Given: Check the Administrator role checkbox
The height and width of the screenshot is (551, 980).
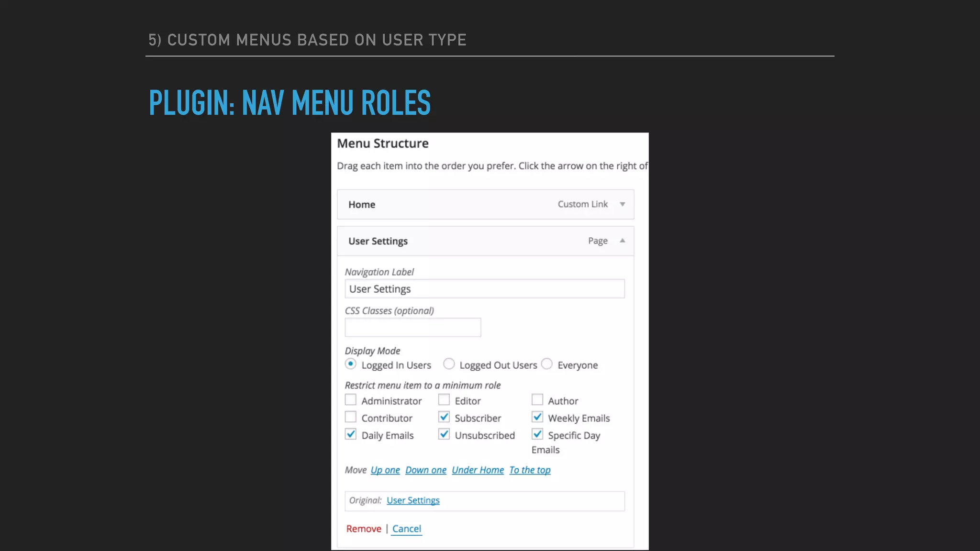Looking at the screenshot, I should point(350,399).
